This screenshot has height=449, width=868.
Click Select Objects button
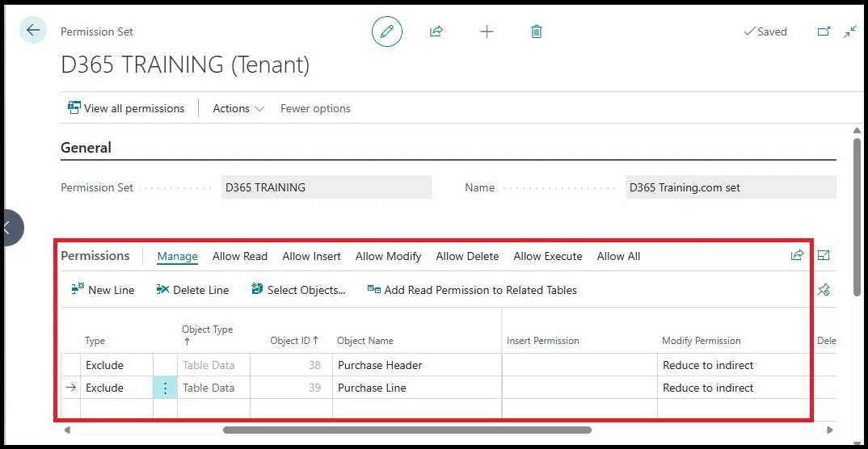298,290
